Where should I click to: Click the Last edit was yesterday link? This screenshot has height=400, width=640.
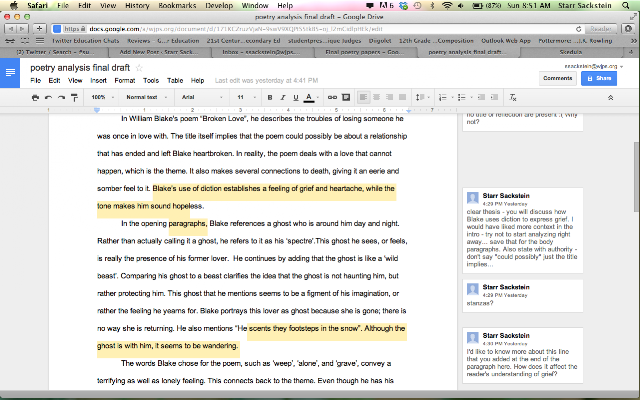point(267,80)
